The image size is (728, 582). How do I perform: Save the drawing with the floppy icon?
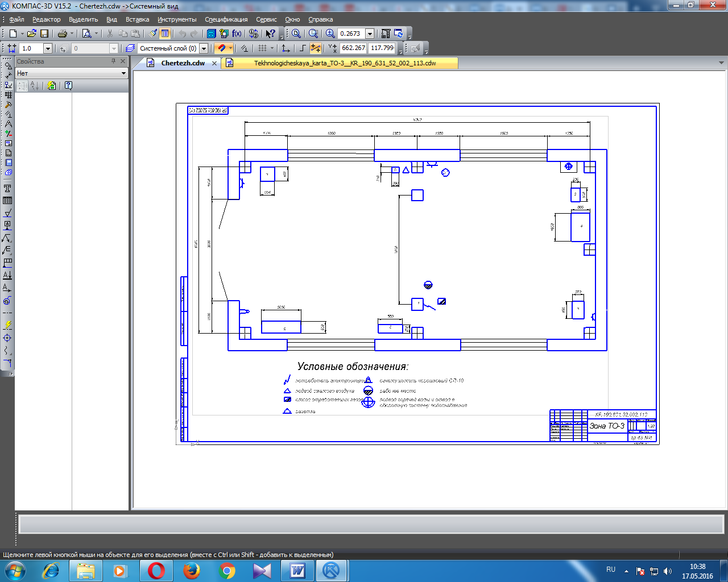tap(44, 34)
